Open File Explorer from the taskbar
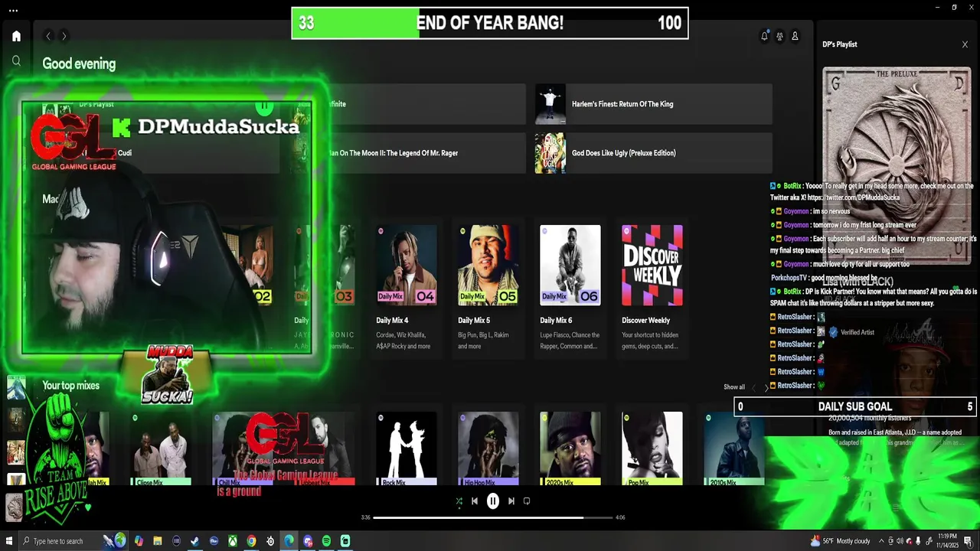 158,541
